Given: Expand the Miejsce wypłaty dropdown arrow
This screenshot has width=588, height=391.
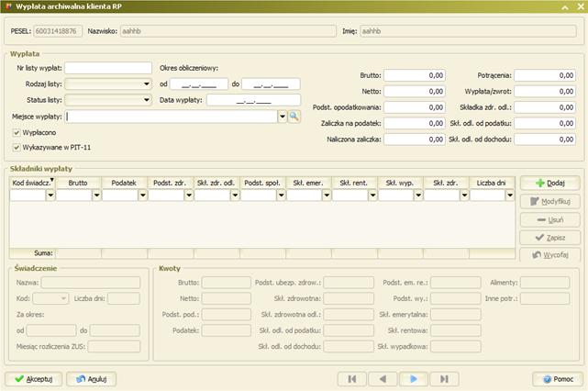Looking at the screenshot, I should [x=283, y=117].
